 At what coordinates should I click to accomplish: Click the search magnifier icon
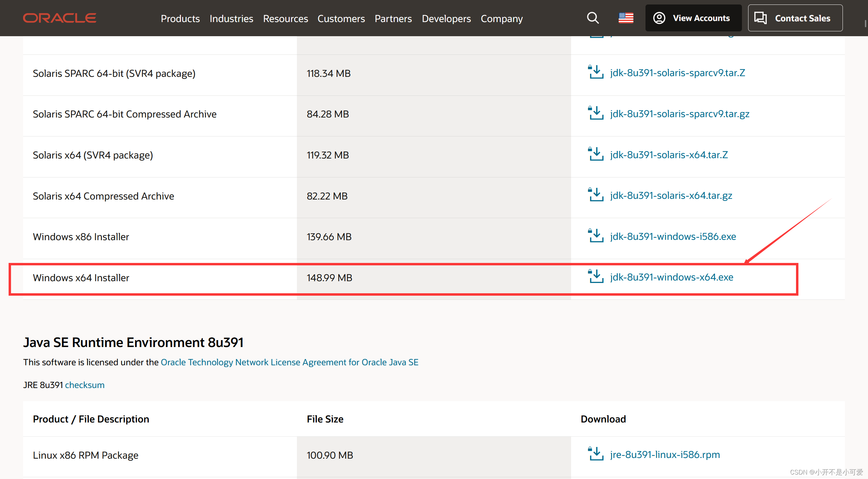(593, 18)
